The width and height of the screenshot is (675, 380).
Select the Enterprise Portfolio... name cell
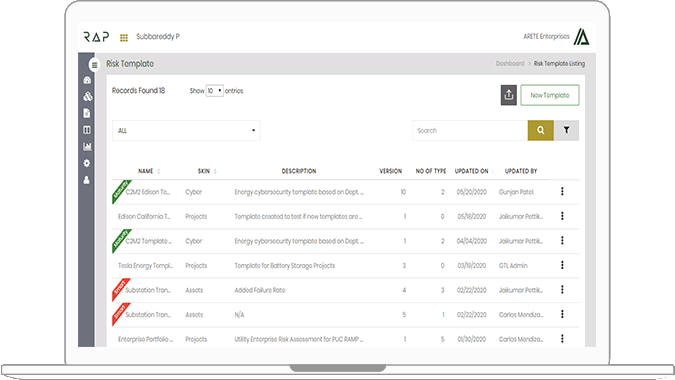(x=146, y=339)
